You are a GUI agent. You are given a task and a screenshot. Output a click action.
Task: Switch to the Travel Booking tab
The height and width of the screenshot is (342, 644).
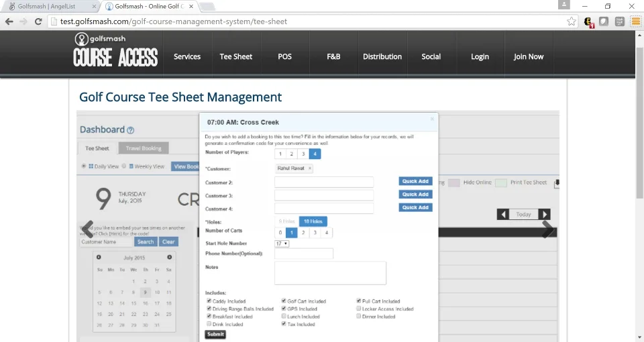click(x=144, y=148)
